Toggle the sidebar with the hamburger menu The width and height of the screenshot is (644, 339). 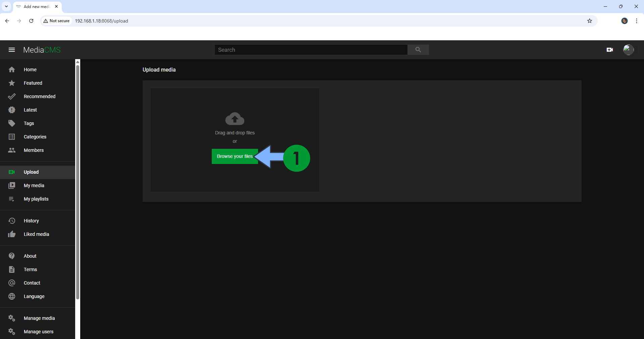click(x=11, y=49)
